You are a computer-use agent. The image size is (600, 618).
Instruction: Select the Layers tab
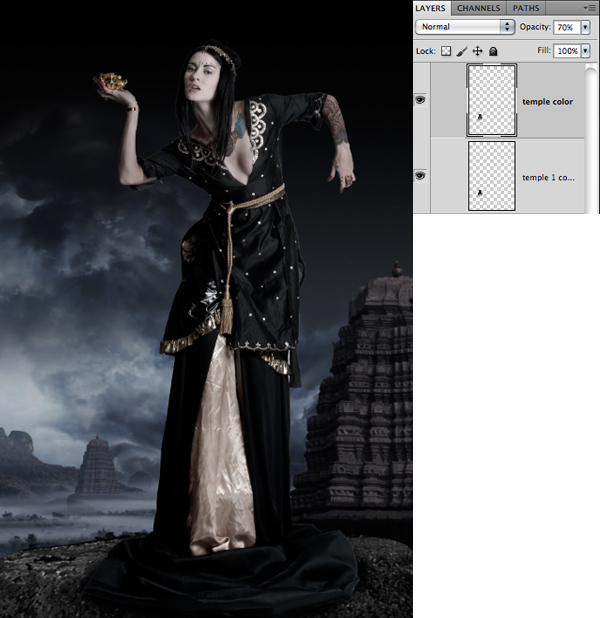430,8
